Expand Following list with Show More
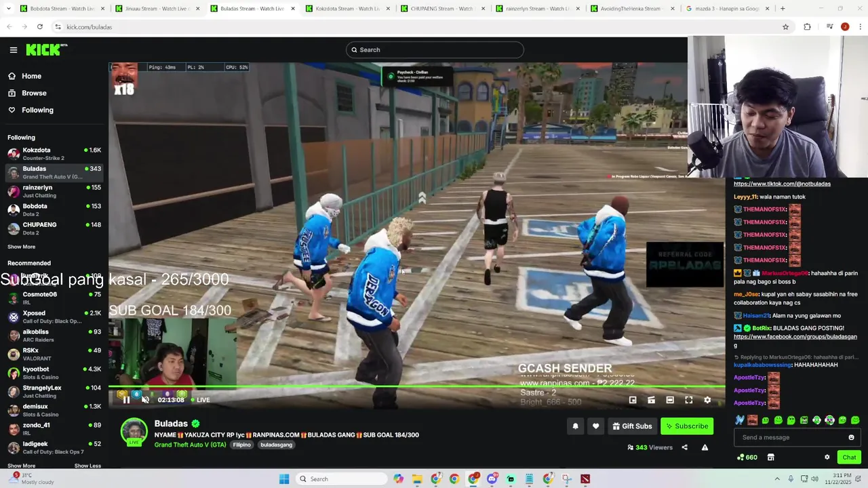 pos(21,247)
